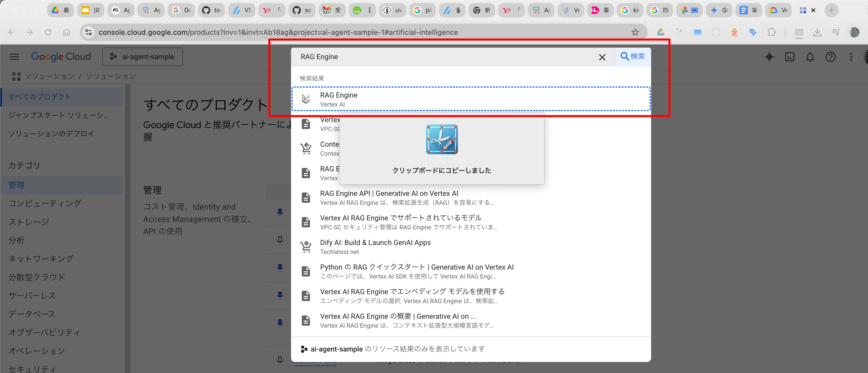The width and height of the screenshot is (868, 373).
Task: Click the sidebar vertical scrollbar
Action: (128, 229)
